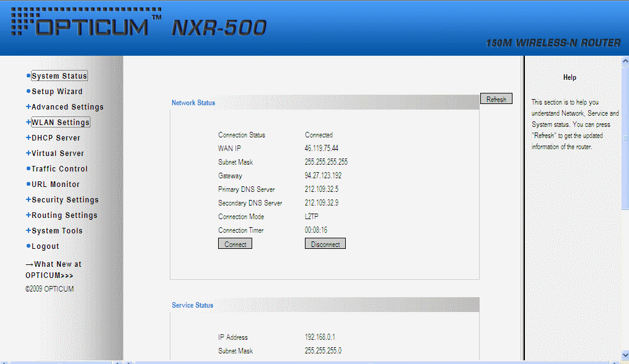Click the Help heading in right panel
629x364 pixels.
pyautogui.click(x=570, y=77)
